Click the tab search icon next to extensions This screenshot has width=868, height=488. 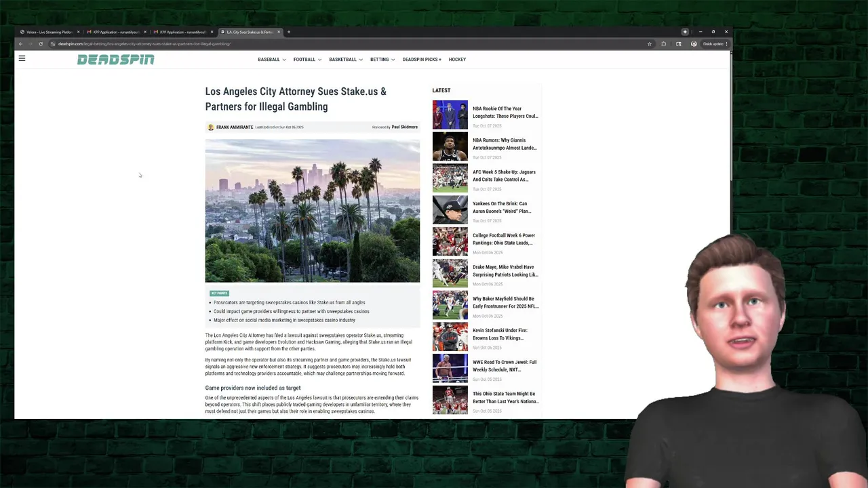click(x=679, y=44)
